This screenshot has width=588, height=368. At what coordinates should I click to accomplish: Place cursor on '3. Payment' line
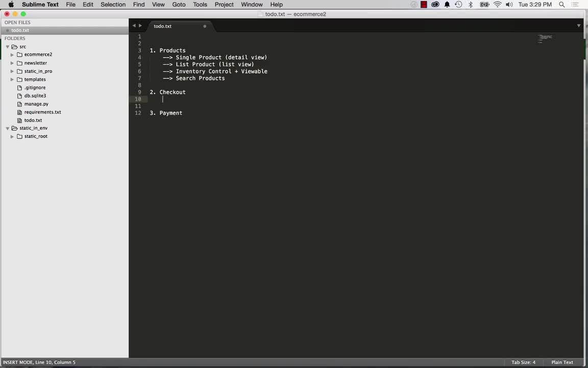(x=166, y=113)
